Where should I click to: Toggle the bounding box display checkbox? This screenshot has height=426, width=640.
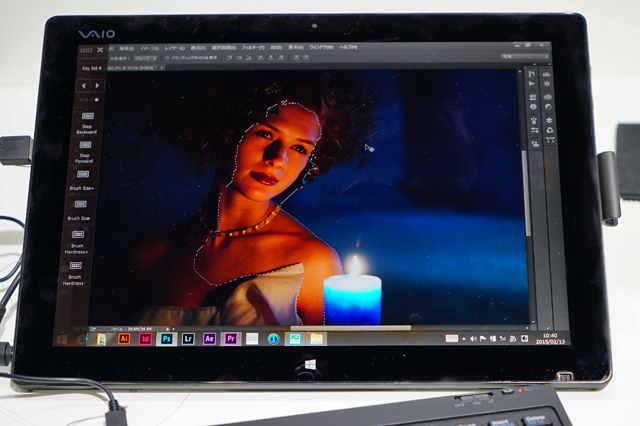point(167,58)
